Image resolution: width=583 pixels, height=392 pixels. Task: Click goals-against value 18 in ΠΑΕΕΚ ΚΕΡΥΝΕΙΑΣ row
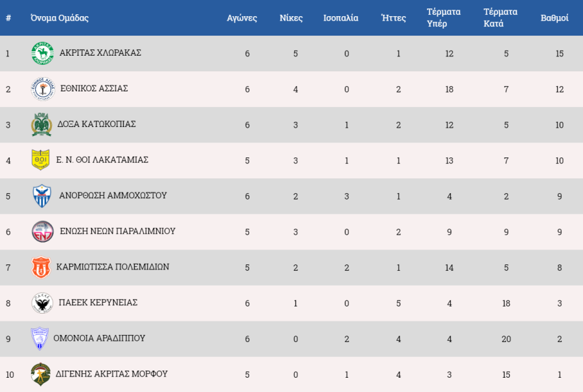506,303
